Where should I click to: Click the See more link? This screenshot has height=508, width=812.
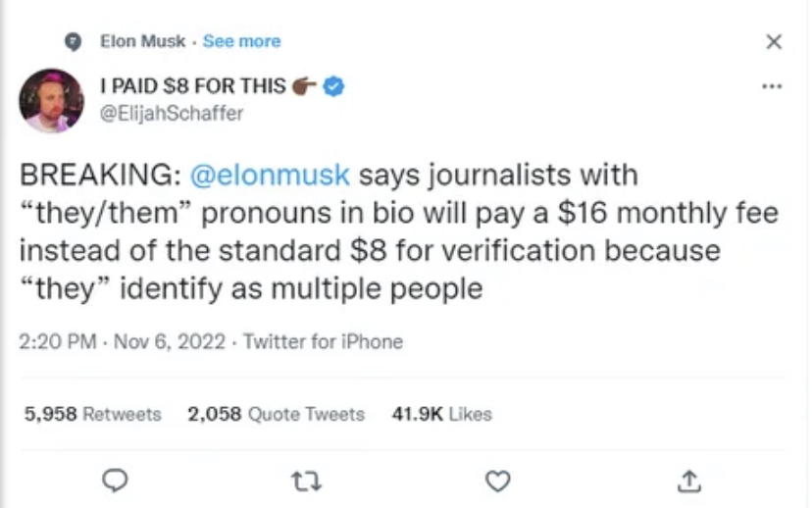241,41
